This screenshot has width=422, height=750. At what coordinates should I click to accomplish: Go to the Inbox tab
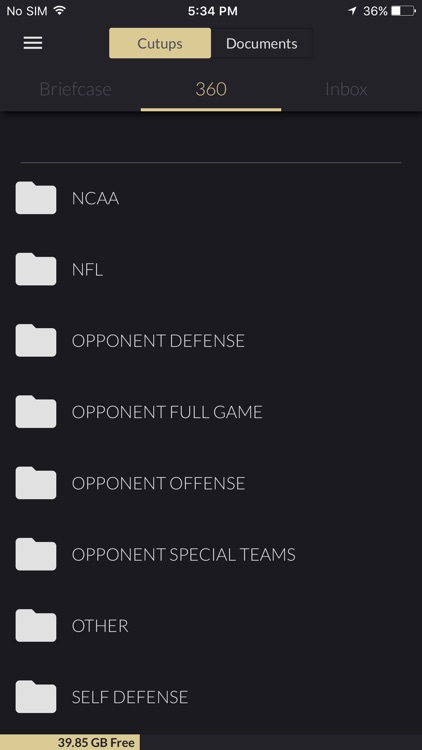point(346,89)
